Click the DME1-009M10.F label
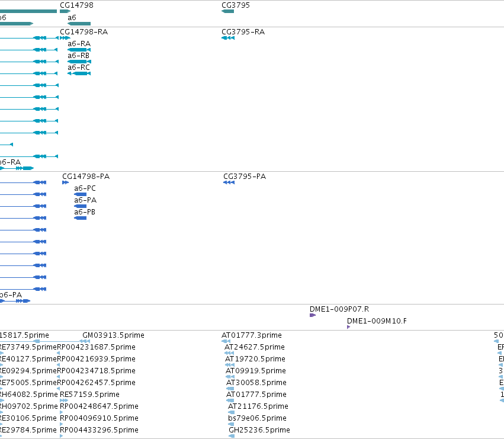Image resolution: width=504 pixels, height=439 pixels. point(377,321)
